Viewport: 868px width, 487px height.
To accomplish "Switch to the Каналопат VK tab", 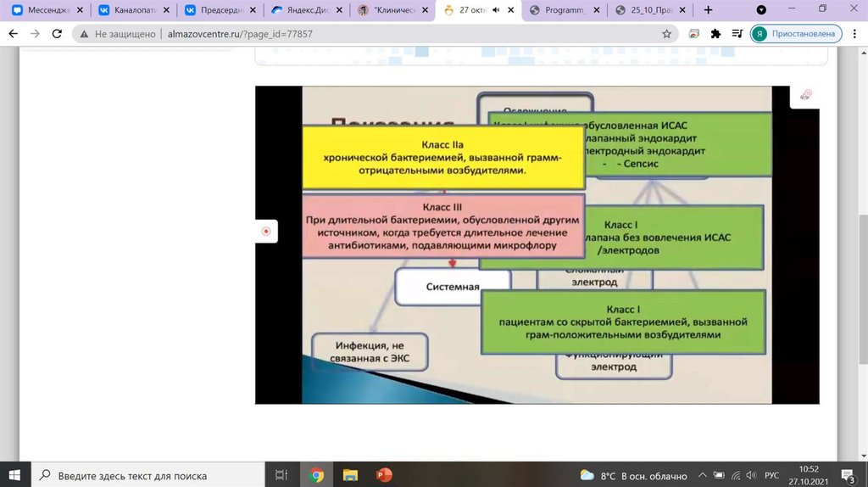I will [127, 10].
